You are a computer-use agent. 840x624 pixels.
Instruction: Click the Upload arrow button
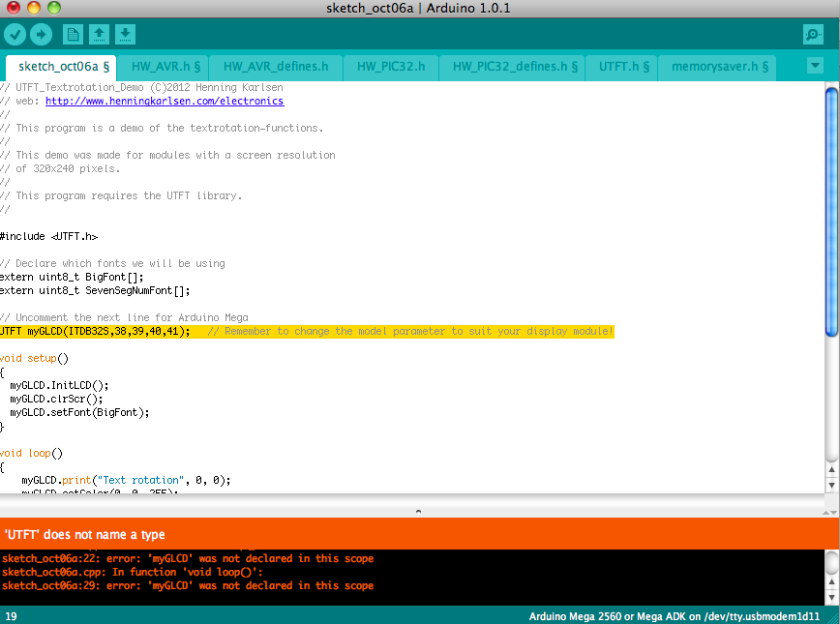(x=42, y=35)
